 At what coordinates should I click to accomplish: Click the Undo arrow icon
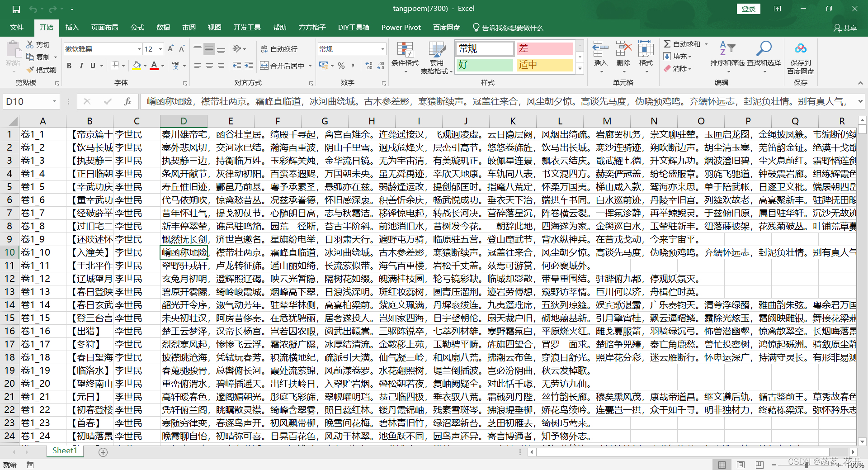pos(33,9)
